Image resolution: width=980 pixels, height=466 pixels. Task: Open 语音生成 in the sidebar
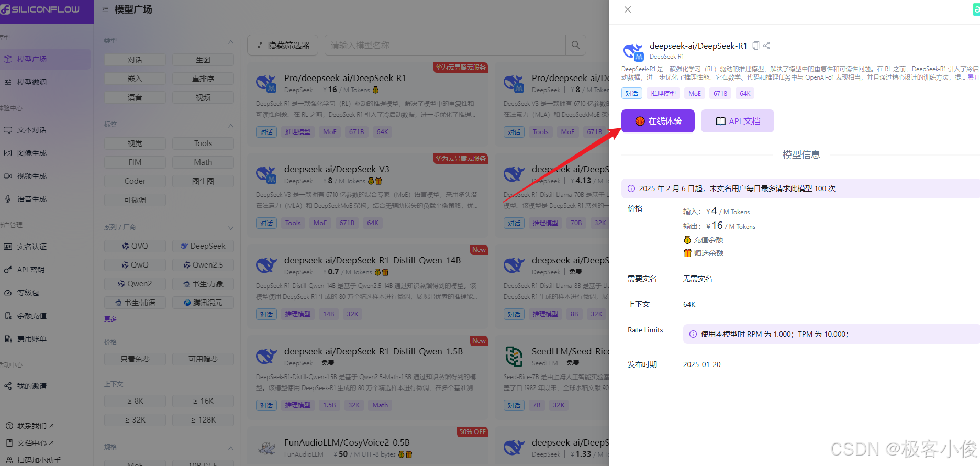click(x=46, y=199)
